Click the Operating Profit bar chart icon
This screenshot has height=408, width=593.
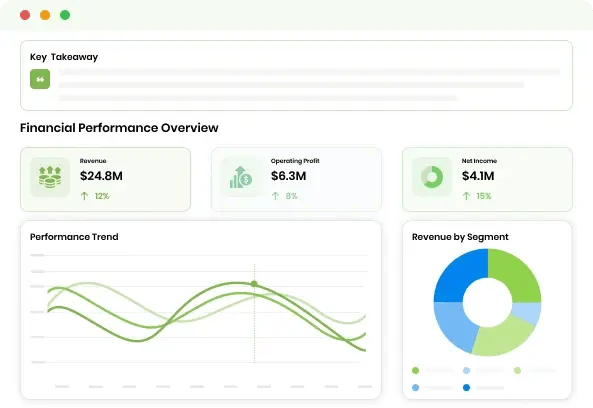click(241, 177)
